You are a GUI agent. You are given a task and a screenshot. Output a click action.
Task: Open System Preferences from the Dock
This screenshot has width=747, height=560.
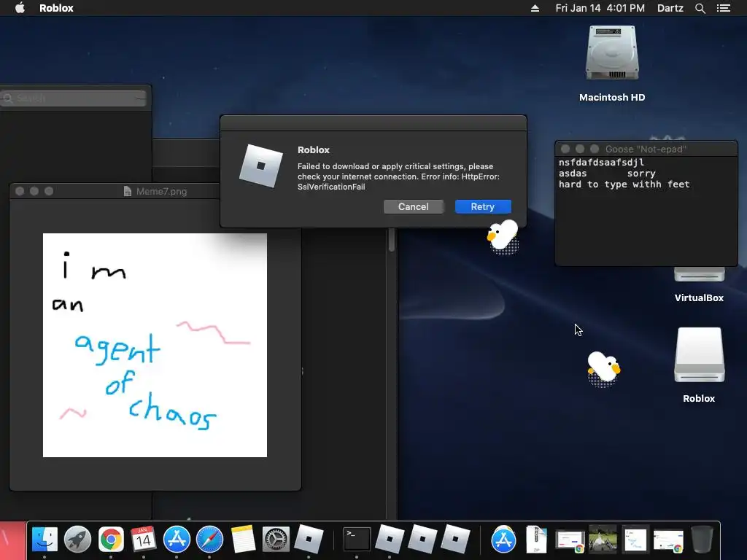(276, 539)
